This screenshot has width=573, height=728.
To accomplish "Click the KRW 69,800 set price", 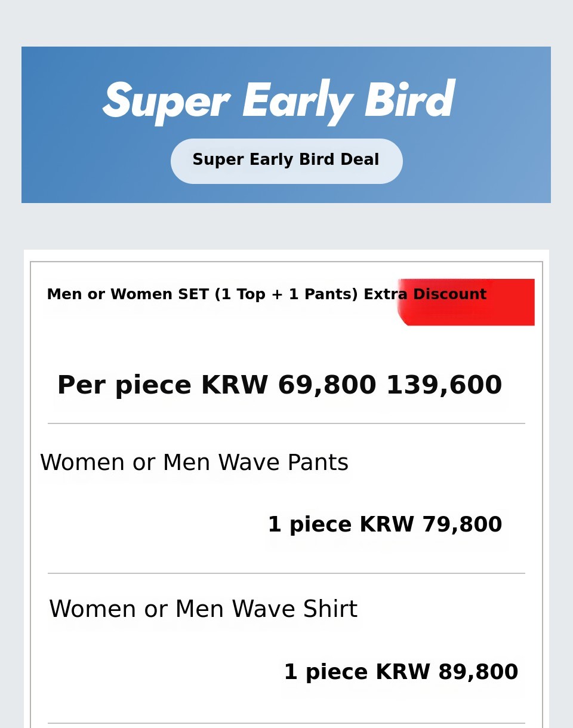I will (x=288, y=386).
